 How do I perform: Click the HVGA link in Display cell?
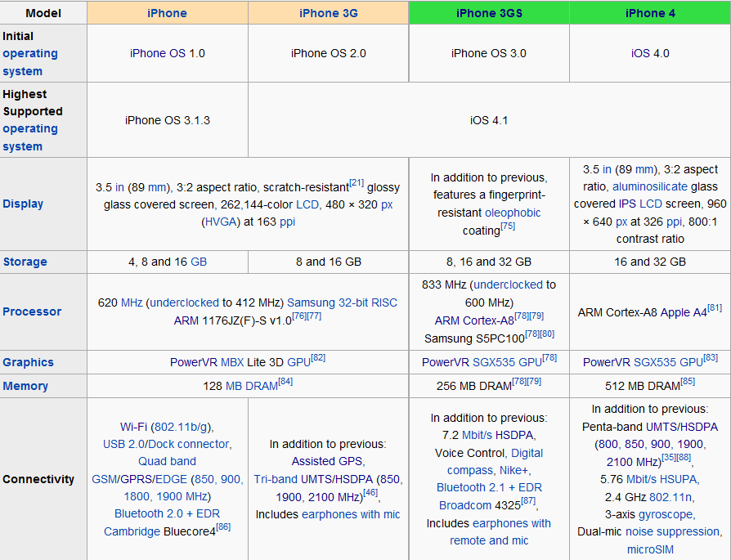click(x=221, y=222)
